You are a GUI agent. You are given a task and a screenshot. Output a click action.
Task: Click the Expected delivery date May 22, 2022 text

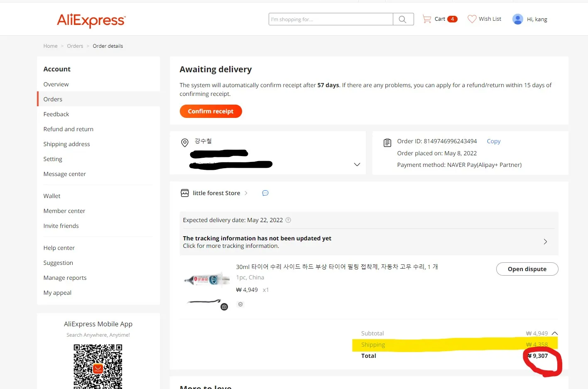pyautogui.click(x=233, y=220)
